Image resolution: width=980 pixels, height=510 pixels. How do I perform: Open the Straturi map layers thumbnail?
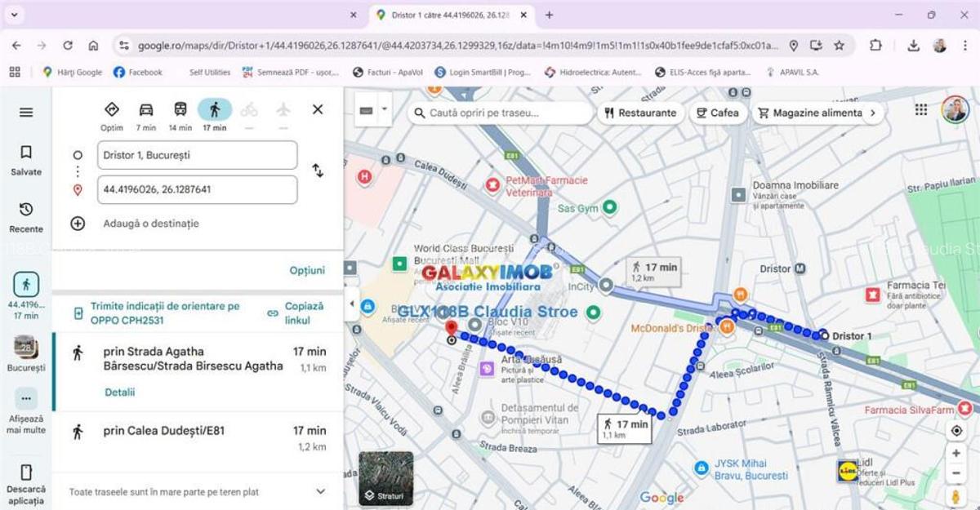point(385,478)
